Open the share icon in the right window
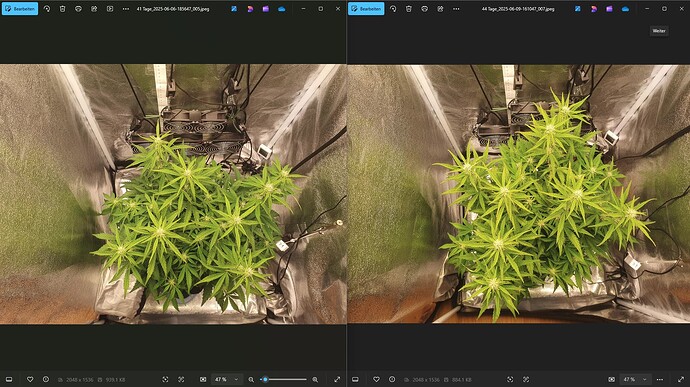Image resolution: width=690 pixels, height=387 pixels. pos(440,9)
